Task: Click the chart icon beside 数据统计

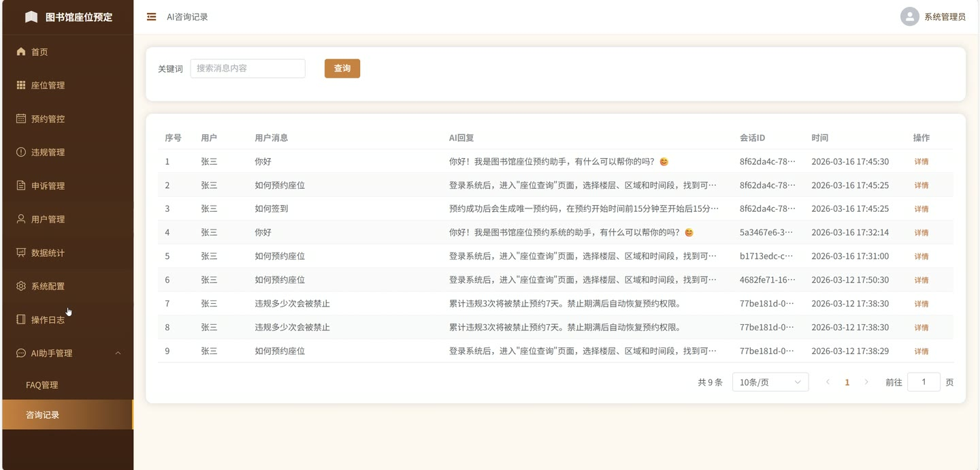Action: click(x=20, y=252)
